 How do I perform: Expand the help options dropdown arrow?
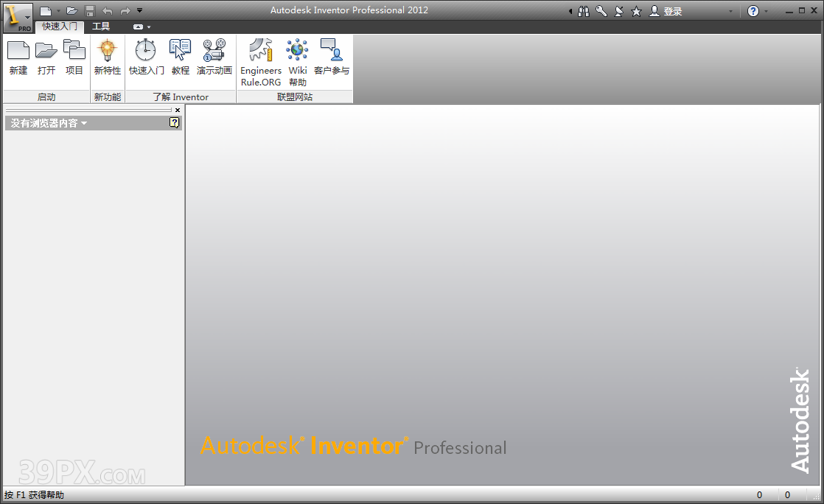point(764,10)
